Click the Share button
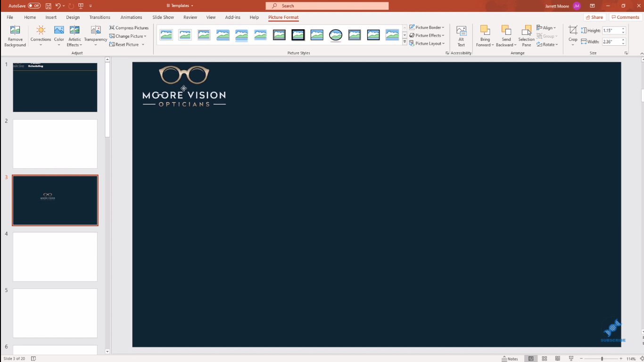Screen dimensions: 644x362 (x=594, y=17)
